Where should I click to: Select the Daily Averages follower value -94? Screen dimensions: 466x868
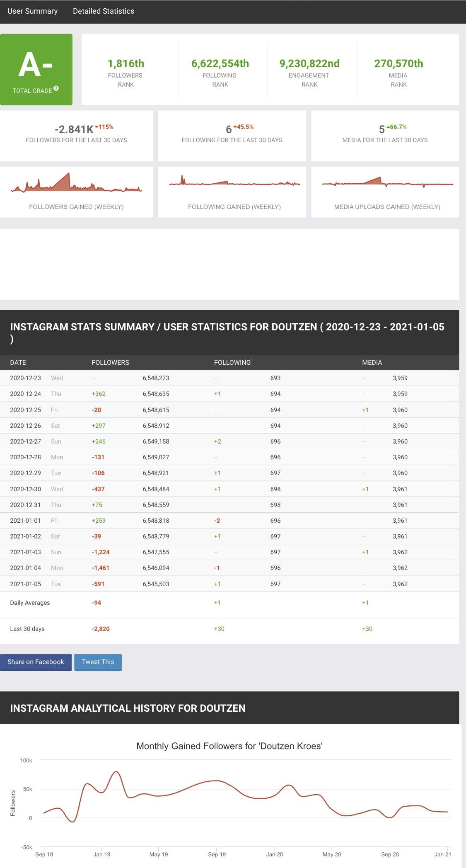(x=97, y=603)
